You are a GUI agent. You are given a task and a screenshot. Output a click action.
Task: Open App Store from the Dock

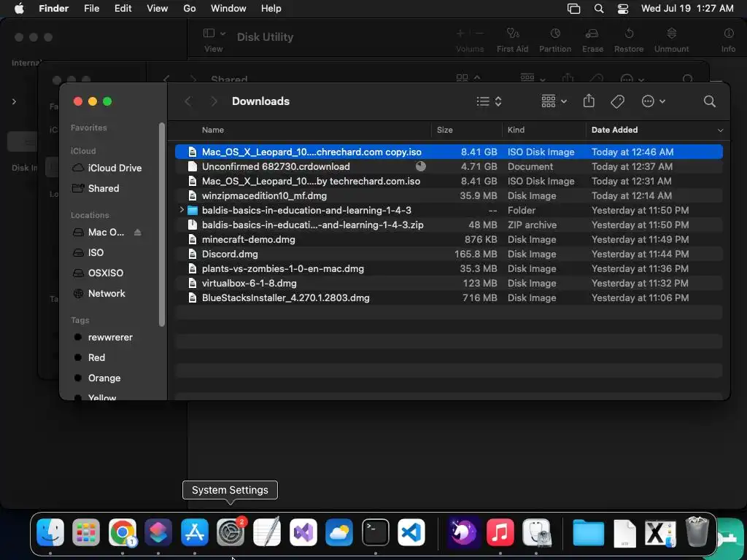coord(194,532)
